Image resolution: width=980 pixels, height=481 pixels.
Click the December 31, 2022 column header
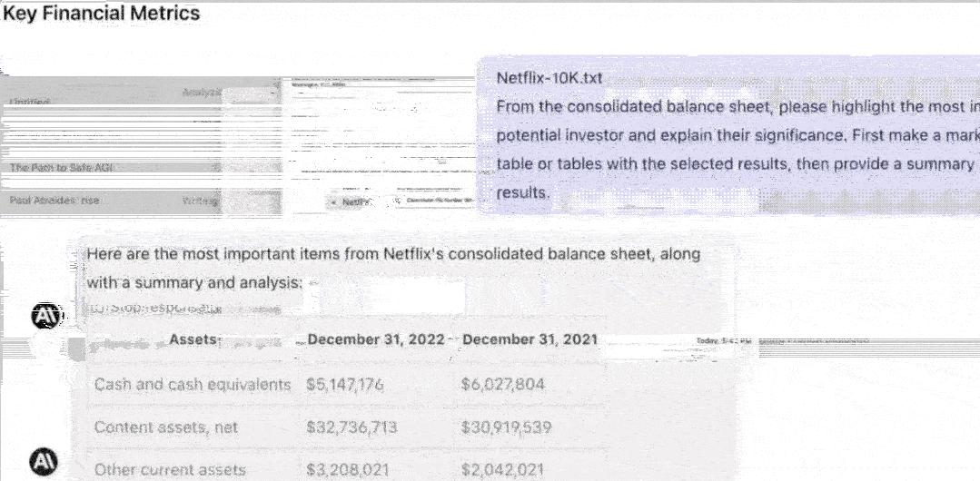[376, 339]
